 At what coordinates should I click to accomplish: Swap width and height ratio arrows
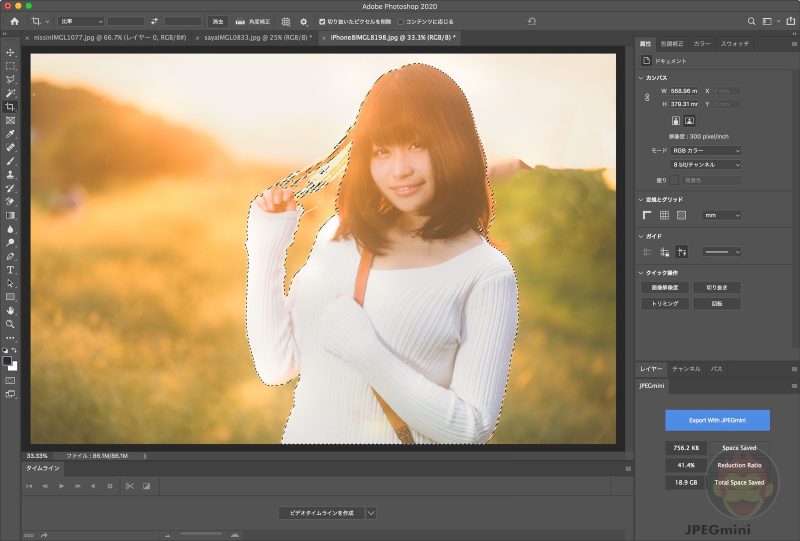coord(154,21)
